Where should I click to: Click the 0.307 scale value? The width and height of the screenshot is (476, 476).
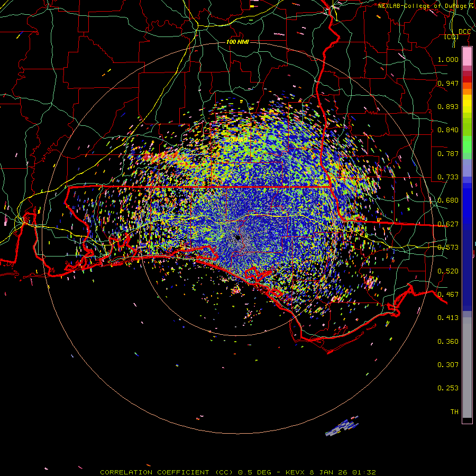[x=448, y=365]
